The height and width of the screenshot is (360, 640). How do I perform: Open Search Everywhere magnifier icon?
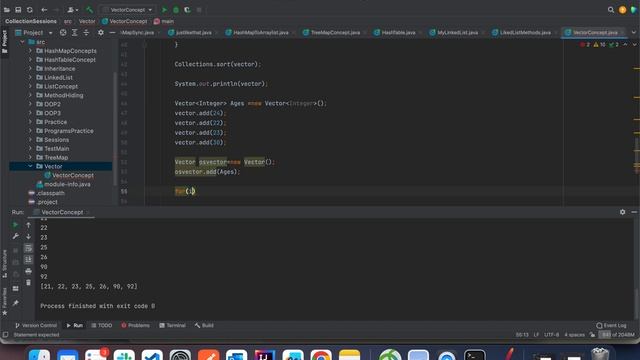click(611, 10)
